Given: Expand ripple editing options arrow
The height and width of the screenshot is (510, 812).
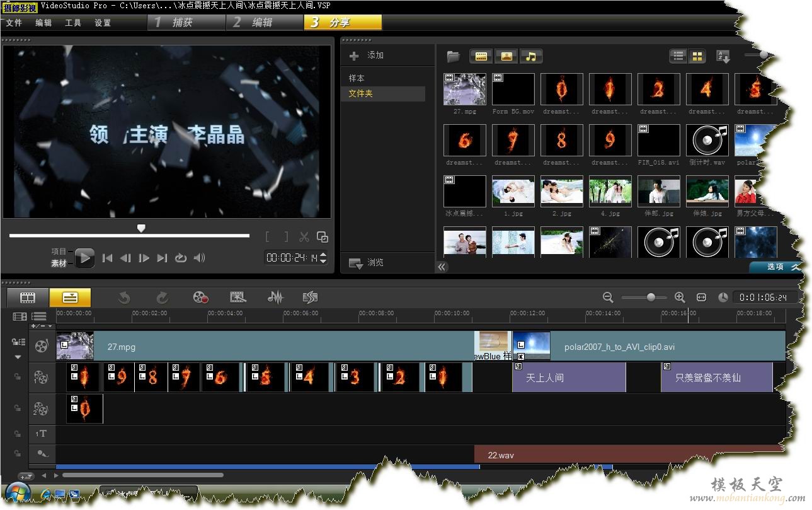Looking at the screenshot, I should coord(18,357).
